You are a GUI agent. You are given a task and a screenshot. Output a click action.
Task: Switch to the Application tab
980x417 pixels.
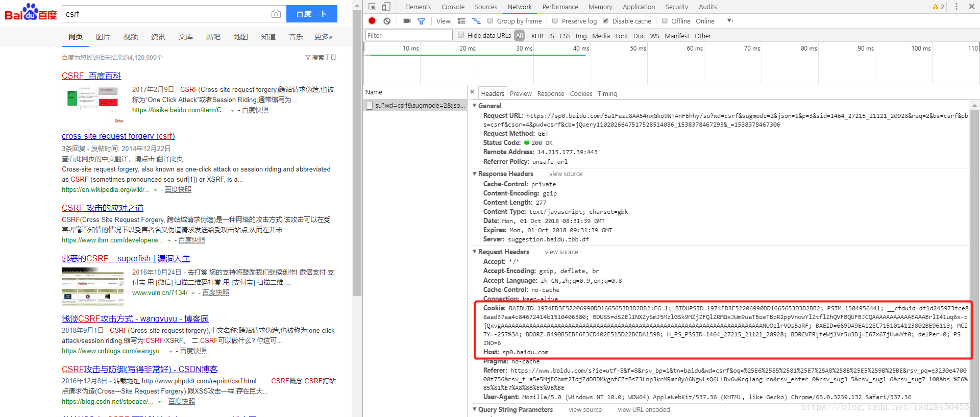tap(639, 7)
